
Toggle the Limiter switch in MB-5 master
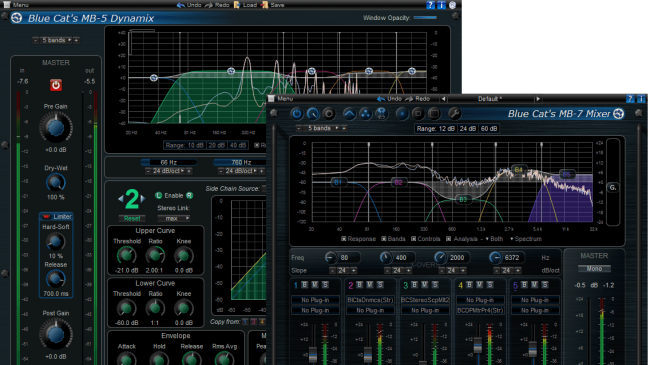(x=46, y=217)
